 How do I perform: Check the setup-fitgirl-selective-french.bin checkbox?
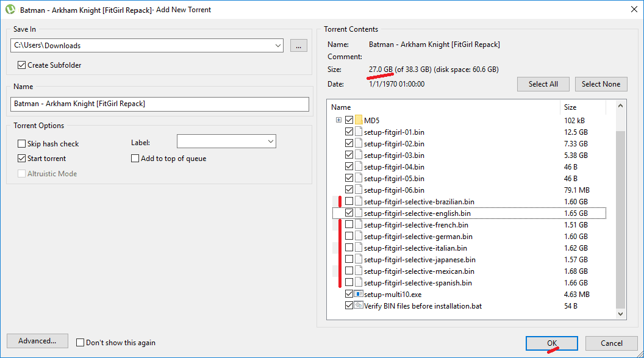pyautogui.click(x=349, y=224)
